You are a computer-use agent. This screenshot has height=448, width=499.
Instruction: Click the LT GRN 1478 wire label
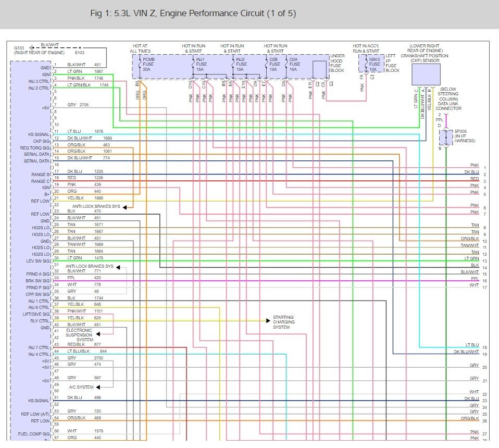click(x=85, y=258)
